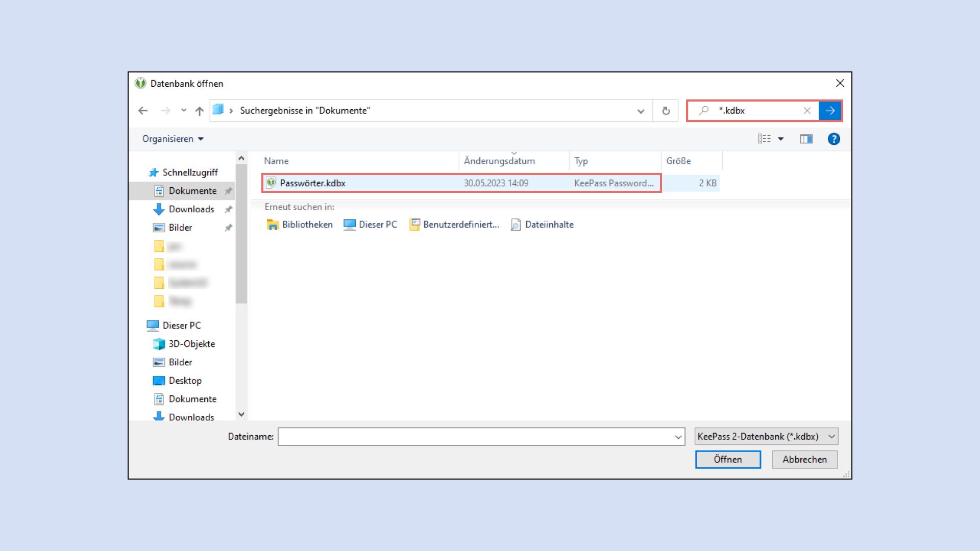The height and width of the screenshot is (551, 980).
Task: Expand the address bar history dropdown
Action: pyautogui.click(x=640, y=110)
